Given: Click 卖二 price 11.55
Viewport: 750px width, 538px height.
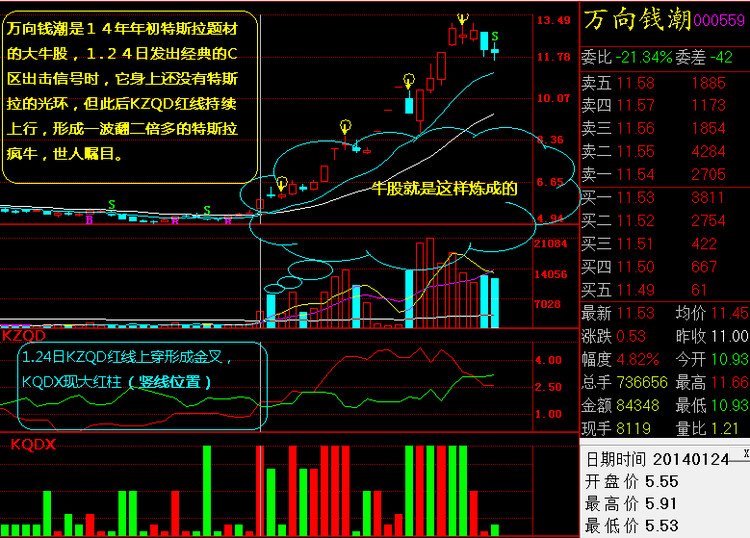Looking at the screenshot, I should [x=635, y=152].
